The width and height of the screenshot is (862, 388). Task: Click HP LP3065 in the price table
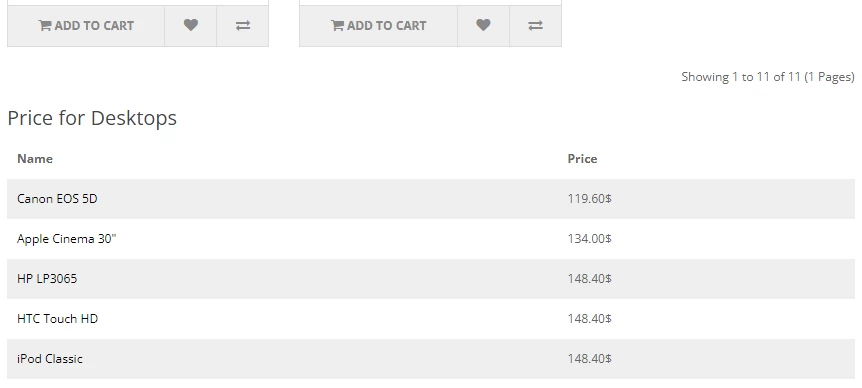pos(47,279)
